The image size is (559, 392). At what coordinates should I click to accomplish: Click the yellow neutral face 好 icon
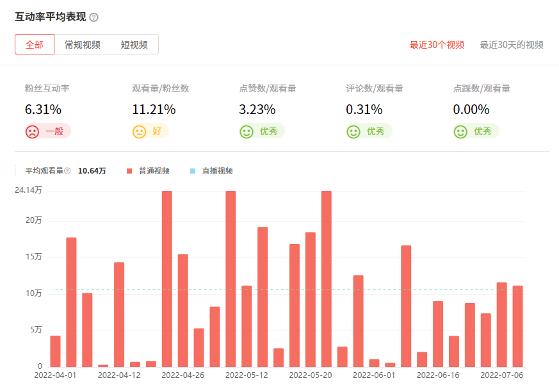click(139, 131)
